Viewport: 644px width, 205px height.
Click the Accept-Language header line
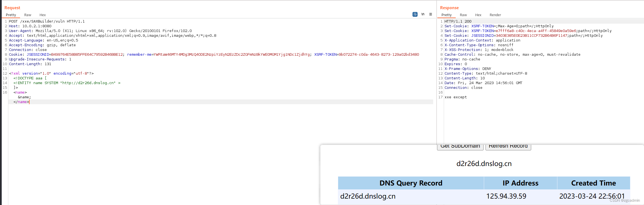pos(43,40)
